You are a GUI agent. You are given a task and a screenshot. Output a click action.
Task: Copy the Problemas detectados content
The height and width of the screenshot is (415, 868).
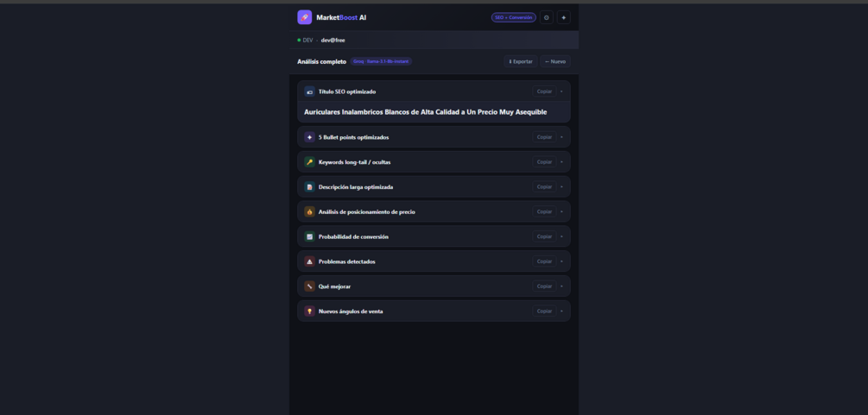coord(545,261)
